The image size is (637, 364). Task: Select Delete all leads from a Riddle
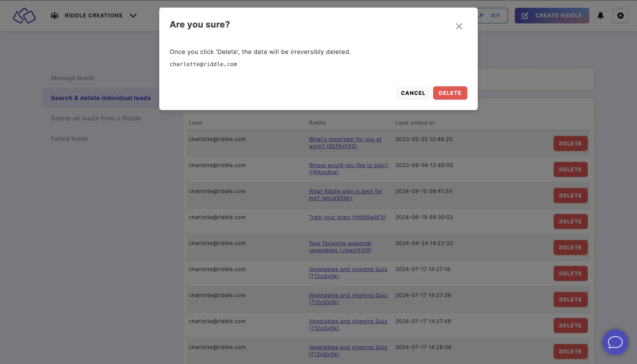[96, 118]
